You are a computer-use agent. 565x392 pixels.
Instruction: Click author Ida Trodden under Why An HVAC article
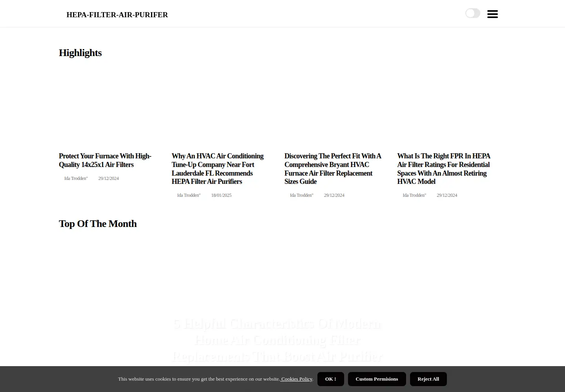coord(189,195)
